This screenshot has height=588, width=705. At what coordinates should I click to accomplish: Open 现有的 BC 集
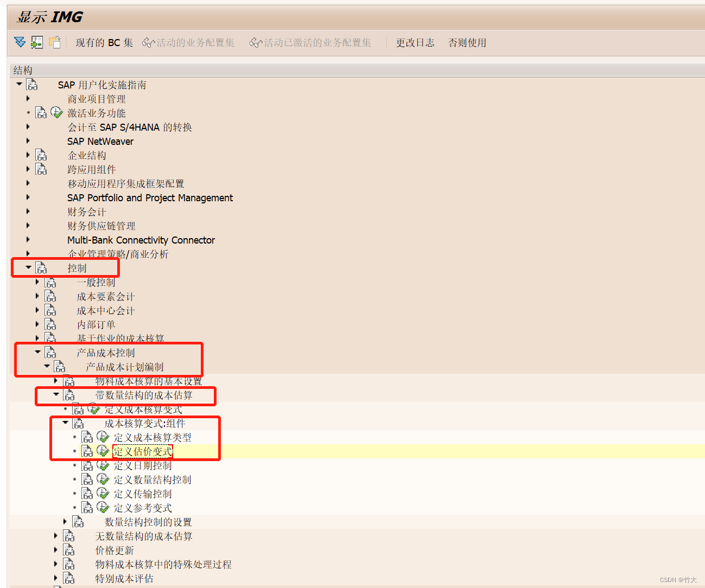coord(104,43)
